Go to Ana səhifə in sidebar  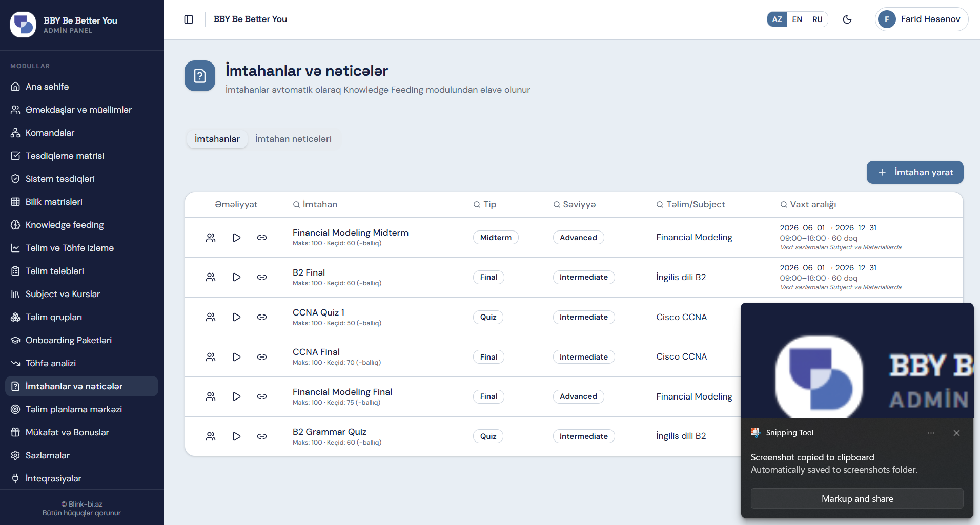pyautogui.click(x=81, y=87)
